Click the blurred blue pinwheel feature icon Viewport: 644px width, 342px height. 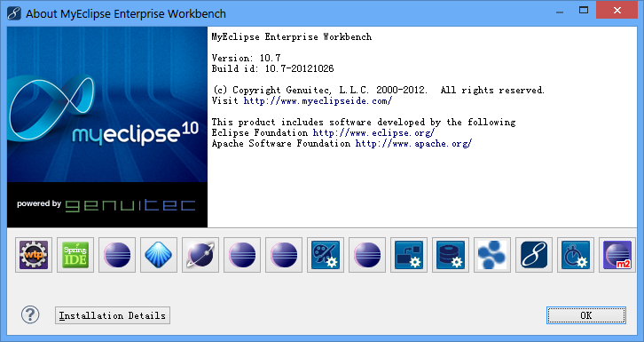click(492, 255)
